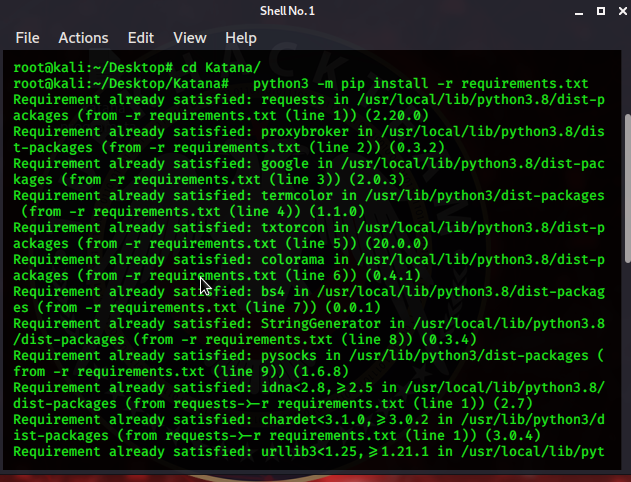
Task: Open the File menu
Action: (x=27, y=38)
